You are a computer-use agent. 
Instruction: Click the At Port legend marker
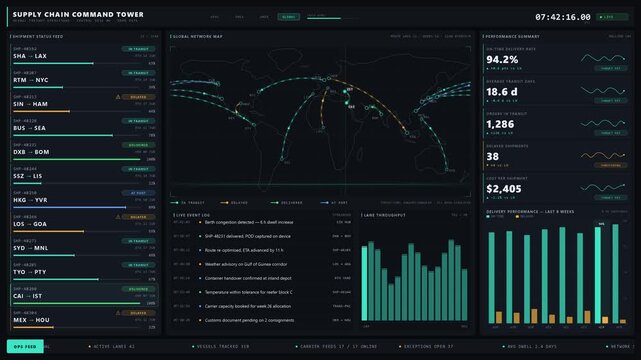click(325, 203)
